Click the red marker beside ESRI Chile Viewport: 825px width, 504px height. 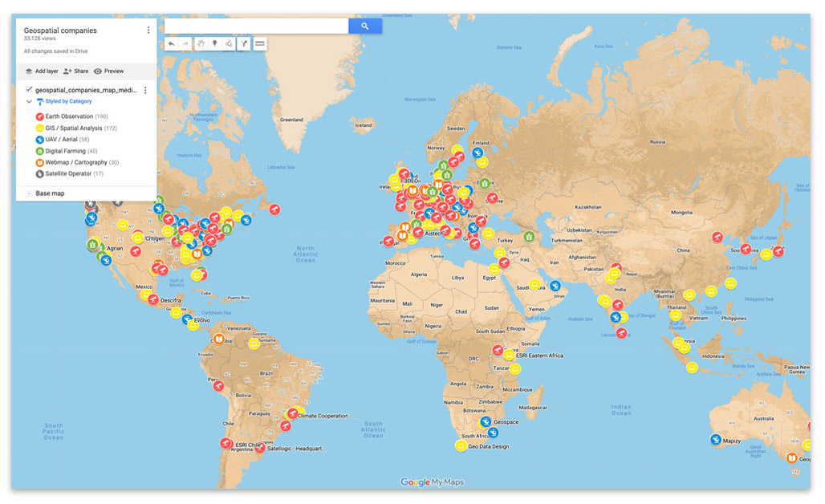pyautogui.click(x=226, y=443)
